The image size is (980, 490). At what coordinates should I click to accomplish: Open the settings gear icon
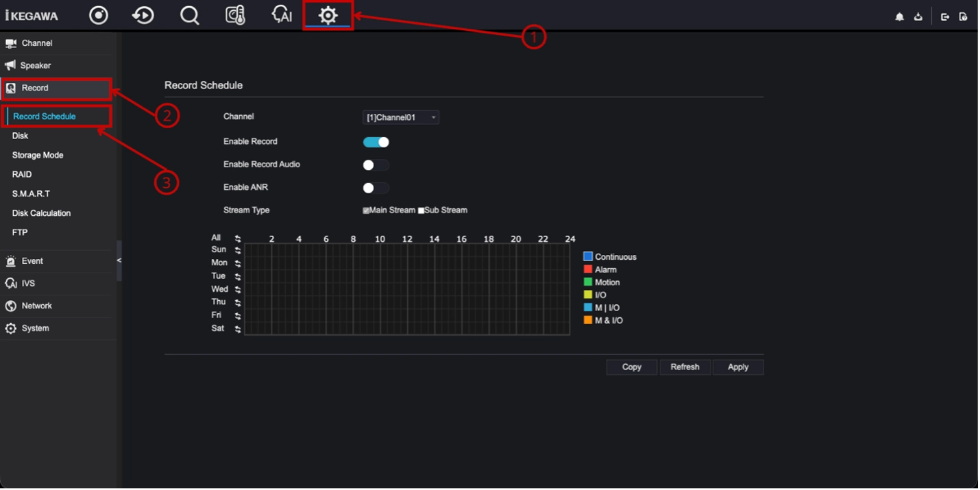tap(328, 15)
